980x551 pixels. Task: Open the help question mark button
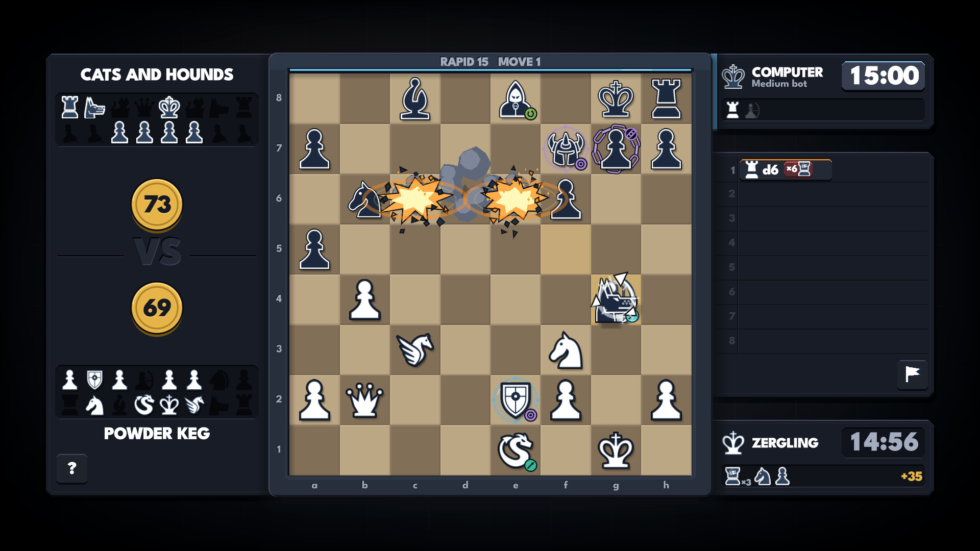(72, 468)
